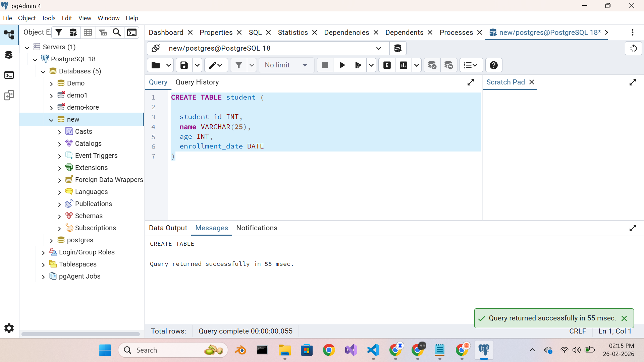Open the dropdown arrow next to Save File
This screenshot has height=362, width=644.
tap(197, 65)
